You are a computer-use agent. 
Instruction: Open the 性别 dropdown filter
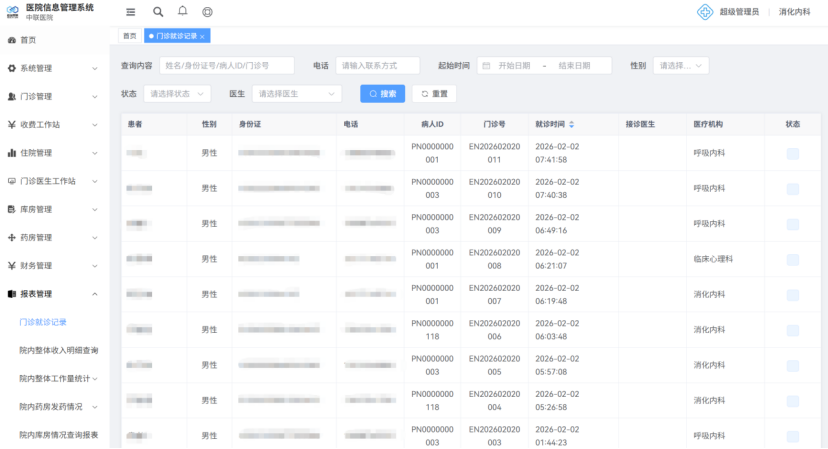pyautogui.click(x=680, y=65)
